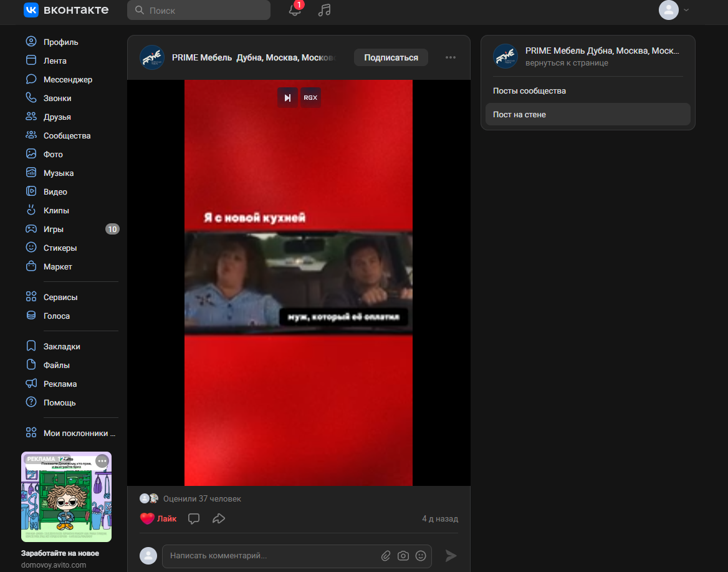
Task: Go to Клипы in the sidebar
Action: (56, 211)
